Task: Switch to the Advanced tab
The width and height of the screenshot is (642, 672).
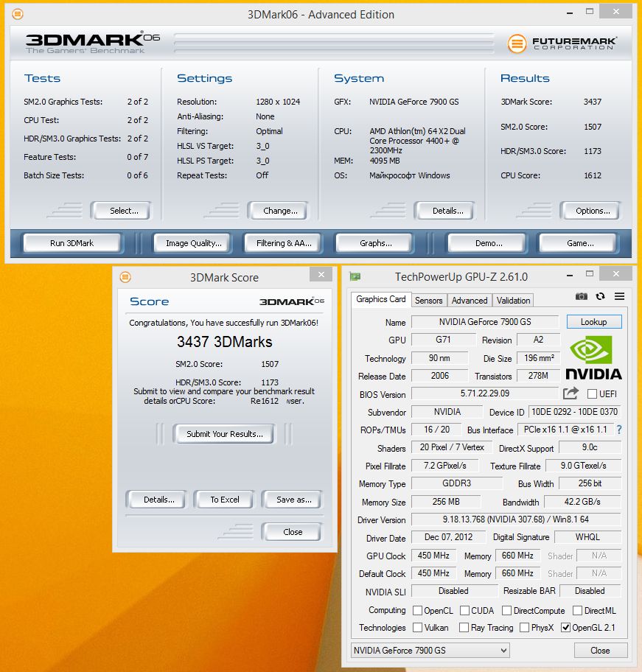Action: tap(470, 301)
